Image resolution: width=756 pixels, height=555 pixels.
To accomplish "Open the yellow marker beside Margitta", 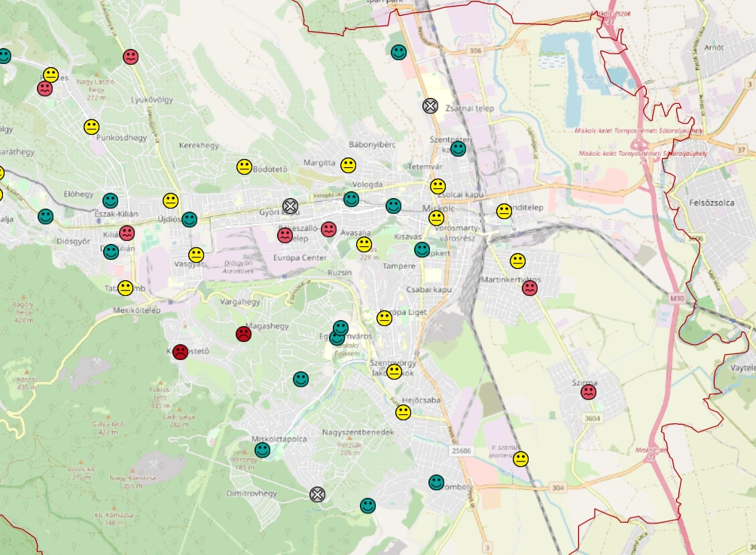I will pos(348,165).
